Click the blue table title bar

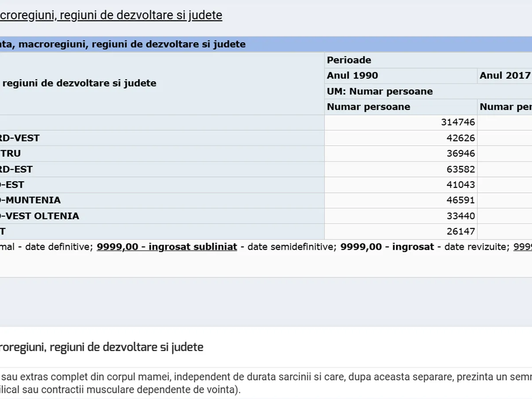pos(266,44)
